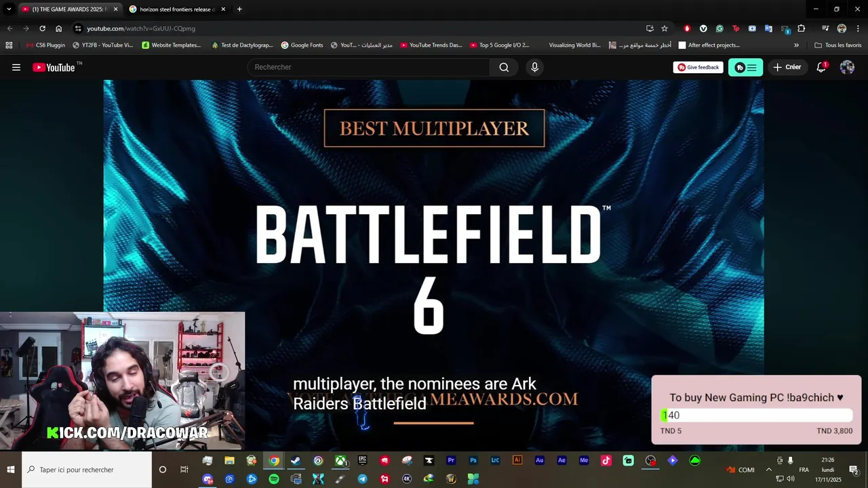Open the Chrome extensions puzzle icon
868x488 pixels.
[802, 28]
